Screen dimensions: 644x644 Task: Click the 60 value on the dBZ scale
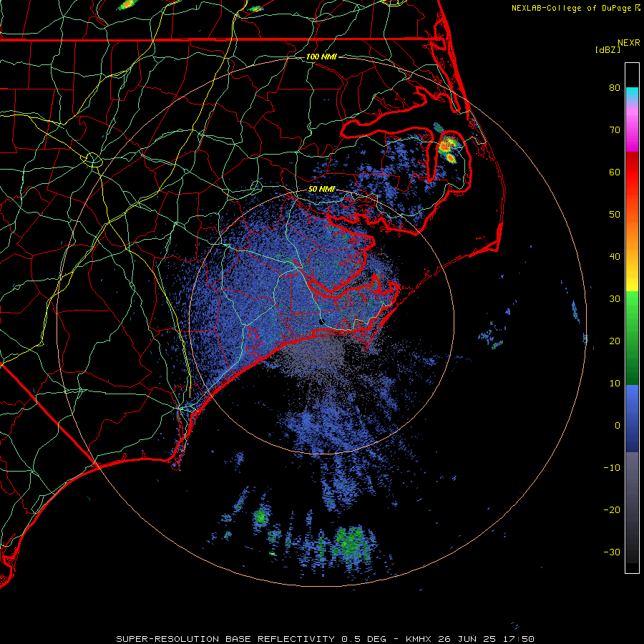point(615,172)
